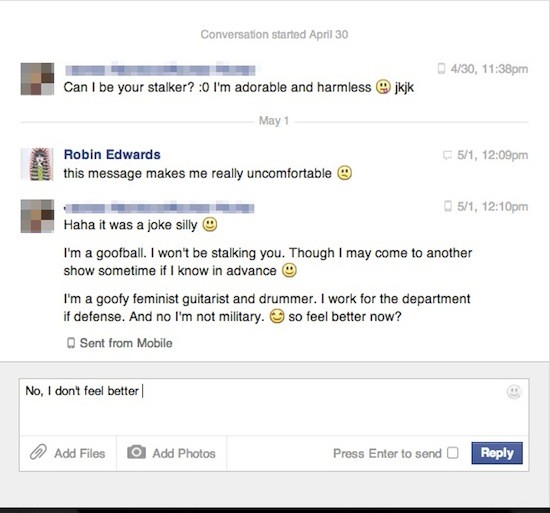550x513 pixels.
Task: Toggle the Press Enter to send checkbox
Action: pyautogui.click(x=452, y=453)
